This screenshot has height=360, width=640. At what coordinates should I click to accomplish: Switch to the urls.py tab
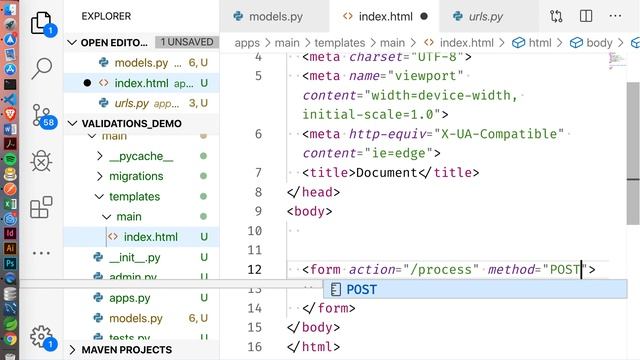[x=488, y=16]
